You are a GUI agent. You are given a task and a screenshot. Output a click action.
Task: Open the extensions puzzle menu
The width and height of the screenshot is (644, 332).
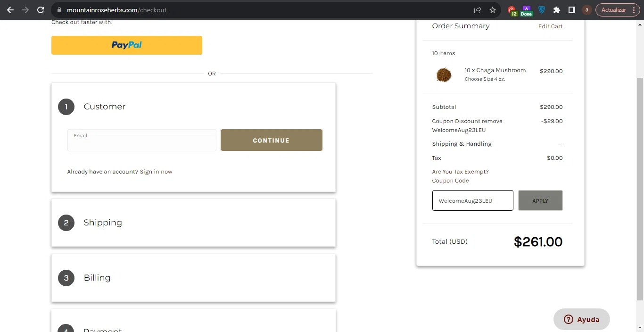click(557, 10)
